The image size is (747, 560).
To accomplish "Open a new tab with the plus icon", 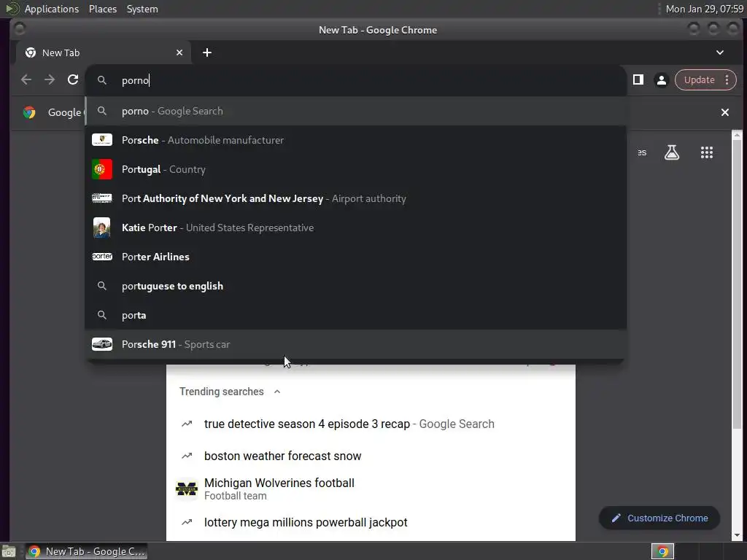I will tap(206, 52).
